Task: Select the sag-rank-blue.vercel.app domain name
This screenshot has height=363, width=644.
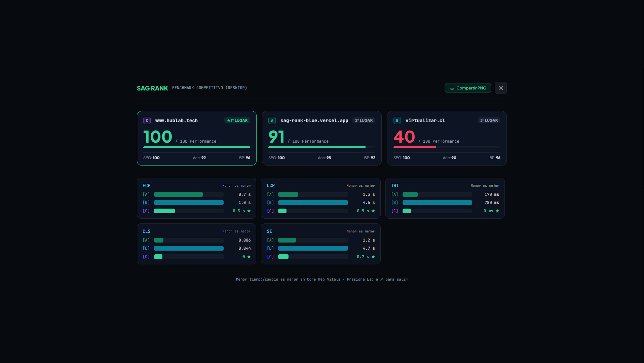Action: coord(314,120)
